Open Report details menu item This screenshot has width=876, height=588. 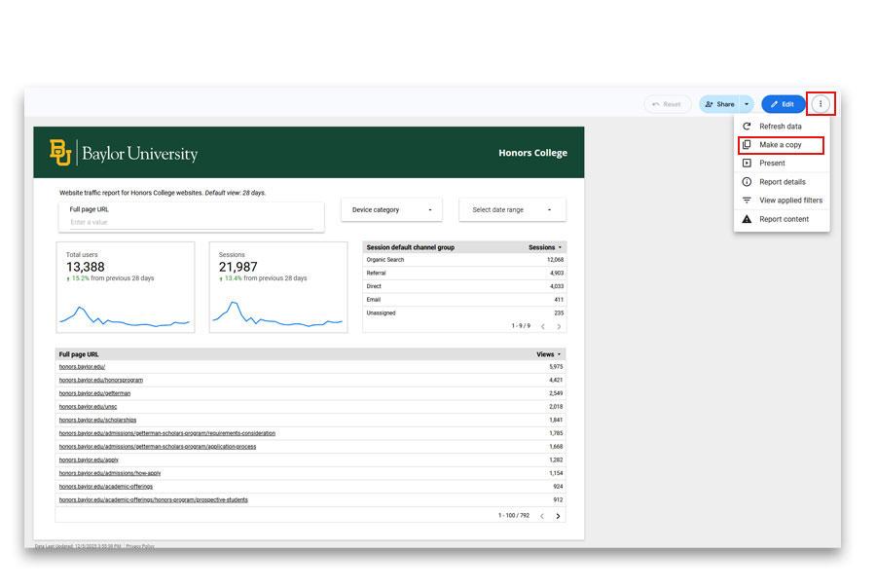pos(781,182)
